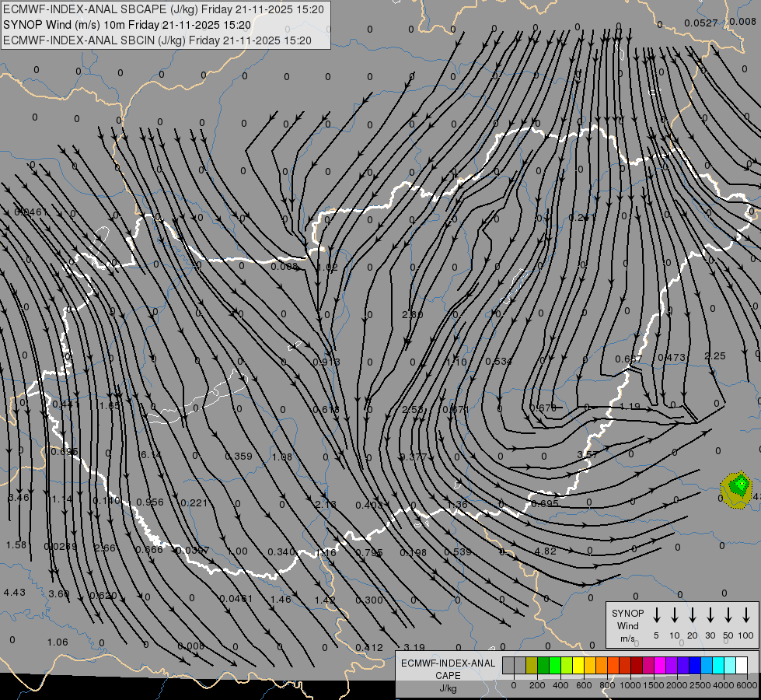Click the map value 0.0527

pos(701,23)
